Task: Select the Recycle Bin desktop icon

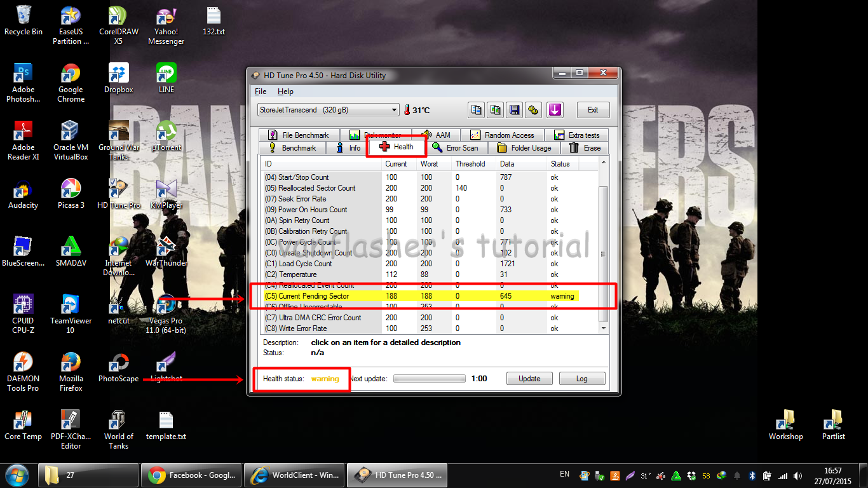Action: (24, 20)
